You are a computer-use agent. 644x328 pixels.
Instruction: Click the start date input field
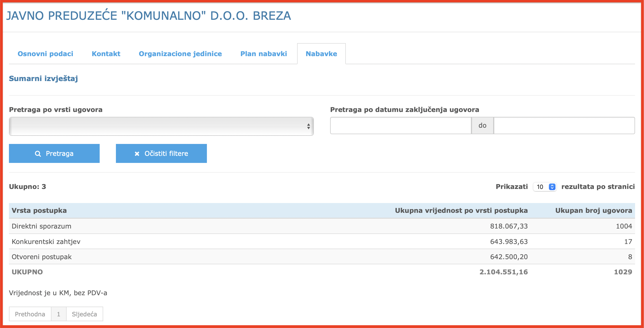click(x=401, y=126)
